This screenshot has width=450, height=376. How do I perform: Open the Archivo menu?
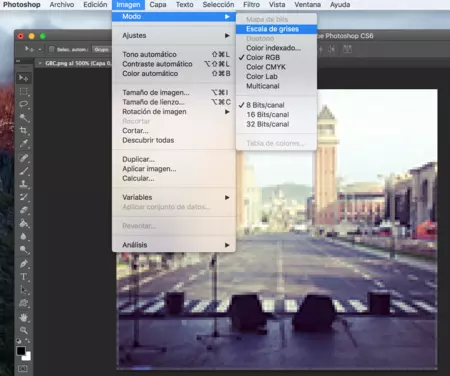62,5
